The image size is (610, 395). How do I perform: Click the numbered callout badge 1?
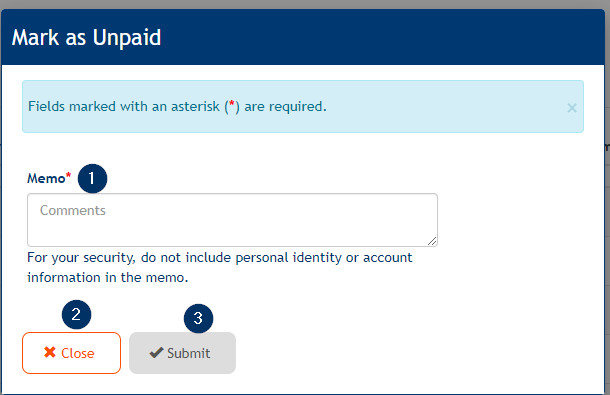coord(92,179)
